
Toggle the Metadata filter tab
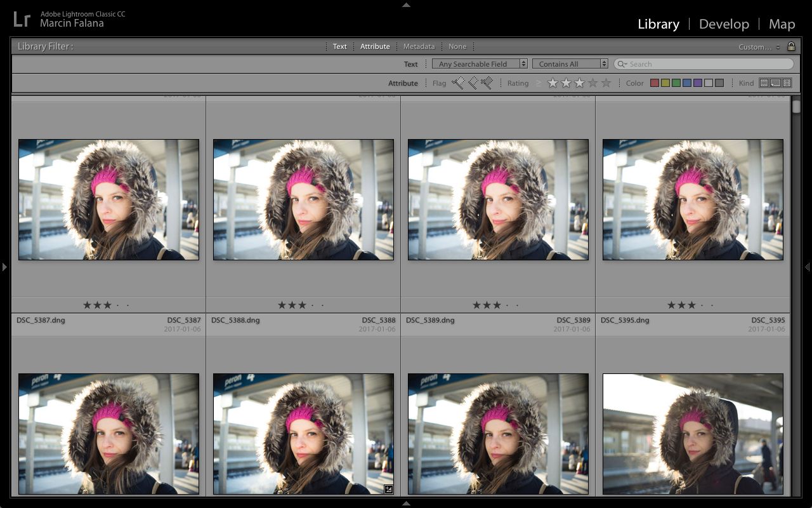419,46
